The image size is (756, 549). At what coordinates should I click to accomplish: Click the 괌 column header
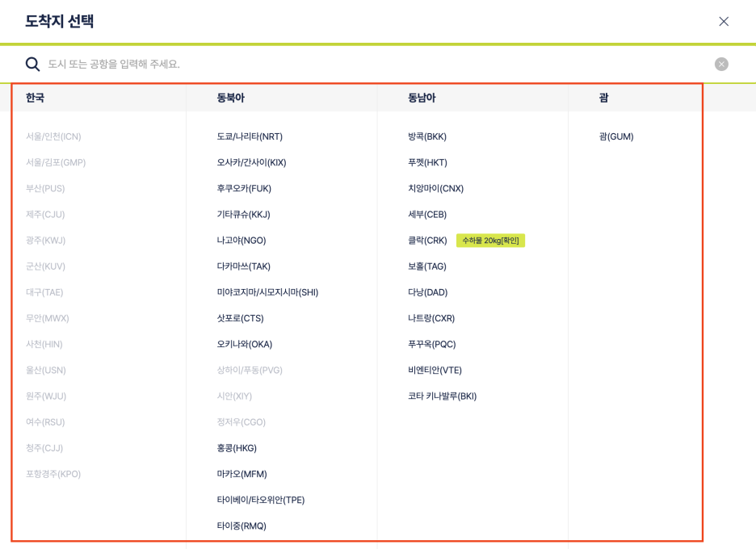pyautogui.click(x=603, y=98)
